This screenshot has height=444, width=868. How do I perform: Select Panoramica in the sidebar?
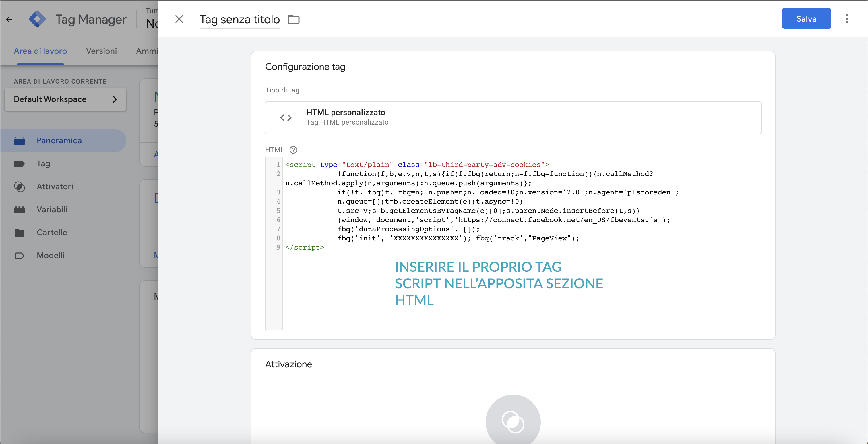pos(63,141)
